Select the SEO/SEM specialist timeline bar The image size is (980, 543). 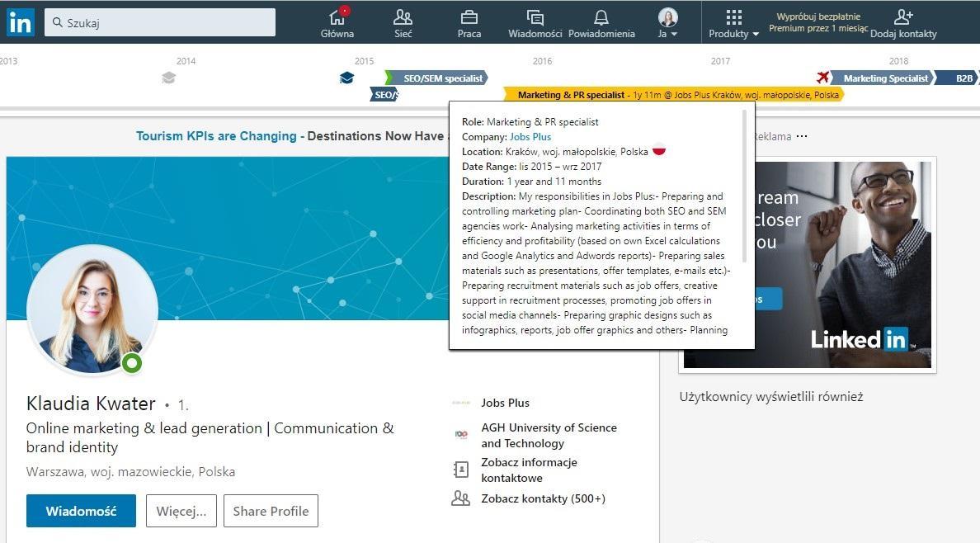click(436, 78)
